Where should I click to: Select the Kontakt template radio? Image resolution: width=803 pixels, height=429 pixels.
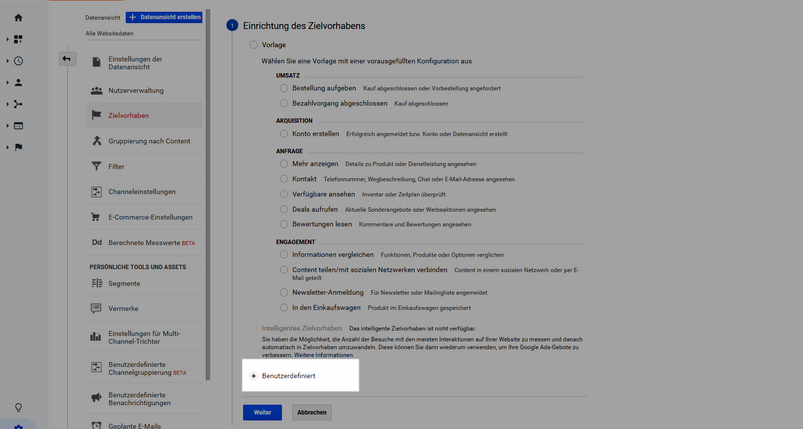pos(284,179)
